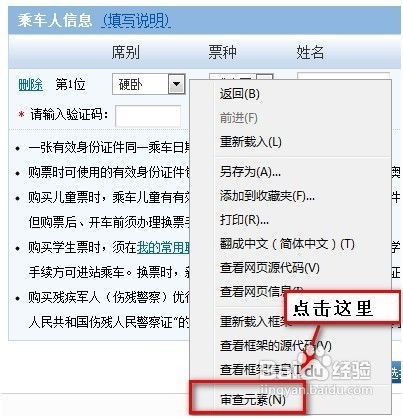Click the 硬卧 combo box text
Viewport: 403px width, 418px height.
[131, 84]
